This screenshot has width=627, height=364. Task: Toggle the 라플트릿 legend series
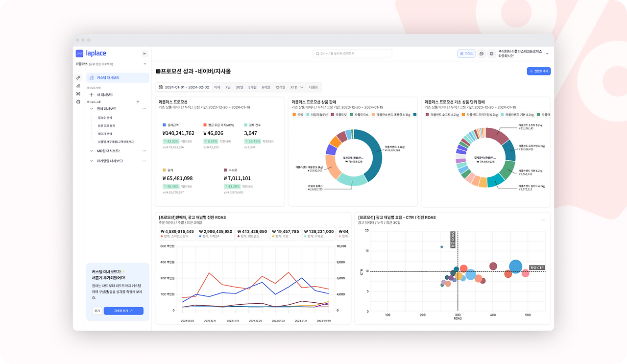[338, 114]
